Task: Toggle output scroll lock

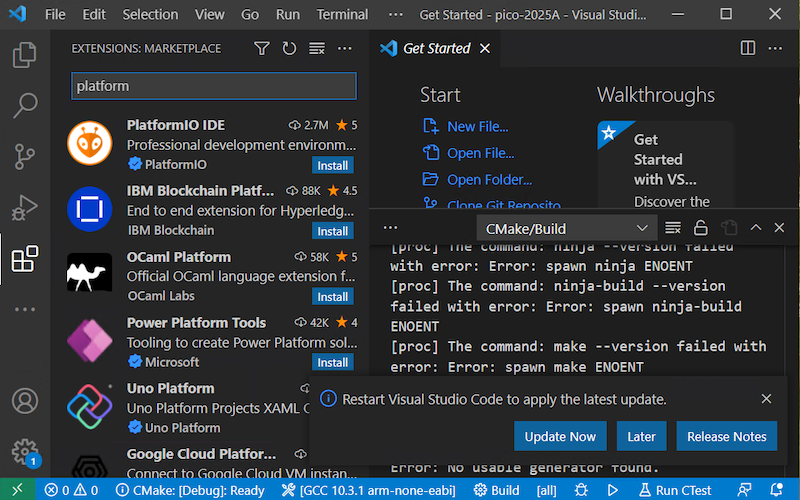Action: pos(701,228)
